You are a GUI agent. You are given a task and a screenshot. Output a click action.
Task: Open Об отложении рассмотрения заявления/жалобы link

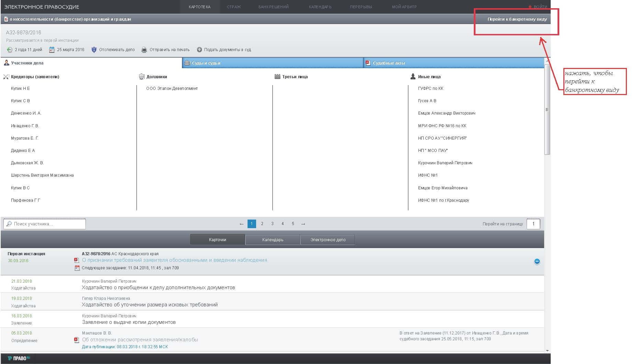140,340
